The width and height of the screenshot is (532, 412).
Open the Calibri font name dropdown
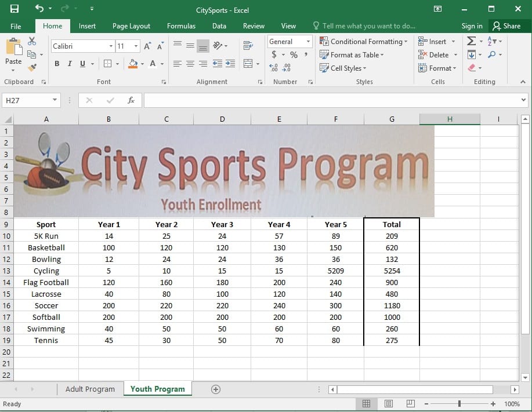[x=111, y=46]
